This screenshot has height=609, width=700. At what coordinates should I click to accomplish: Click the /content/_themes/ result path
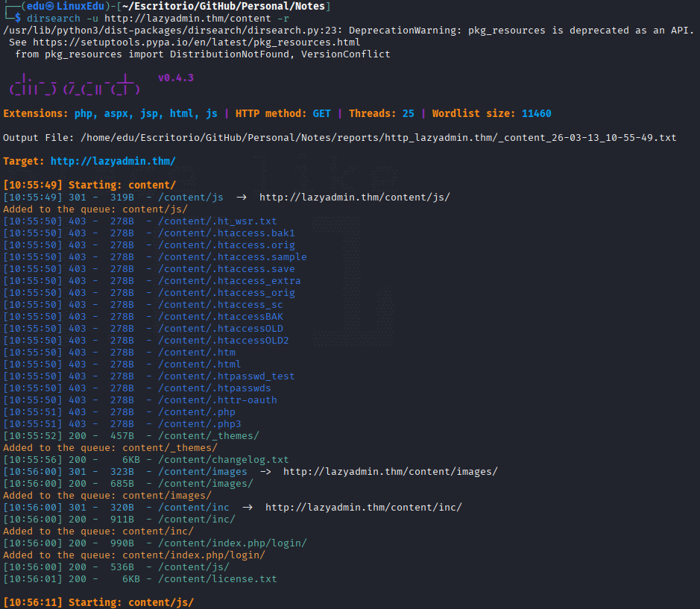point(209,436)
